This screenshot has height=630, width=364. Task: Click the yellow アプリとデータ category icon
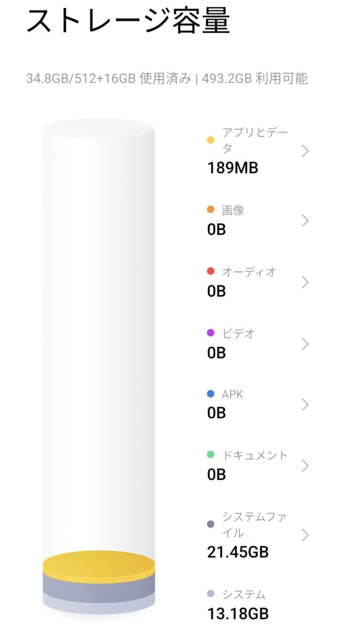[212, 140]
